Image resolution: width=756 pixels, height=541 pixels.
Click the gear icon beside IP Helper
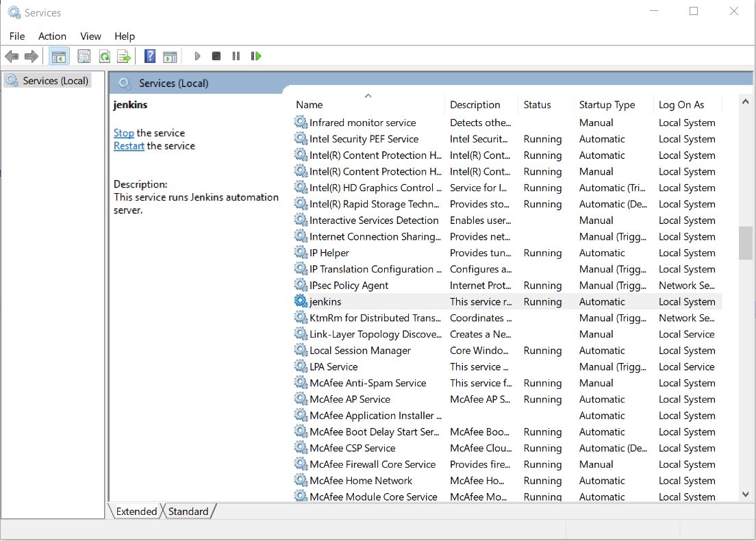pos(301,253)
